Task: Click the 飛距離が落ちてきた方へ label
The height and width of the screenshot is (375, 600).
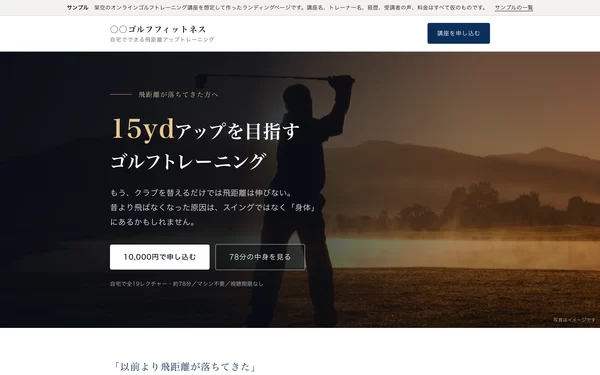Action: click(x=178, y=95)
